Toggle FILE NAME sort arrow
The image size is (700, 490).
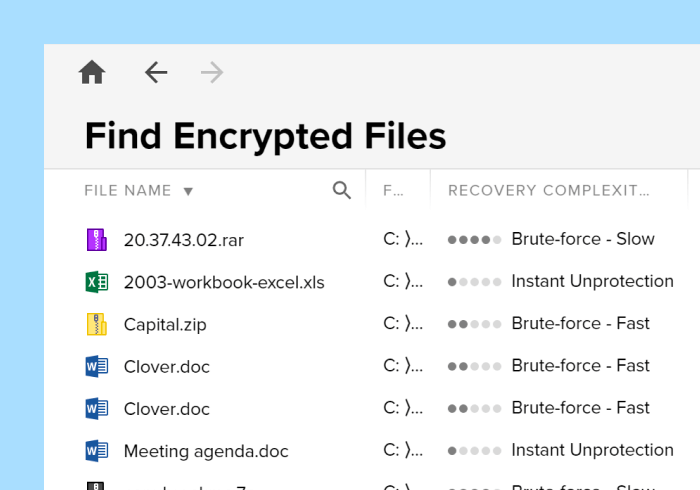point(188,191)
